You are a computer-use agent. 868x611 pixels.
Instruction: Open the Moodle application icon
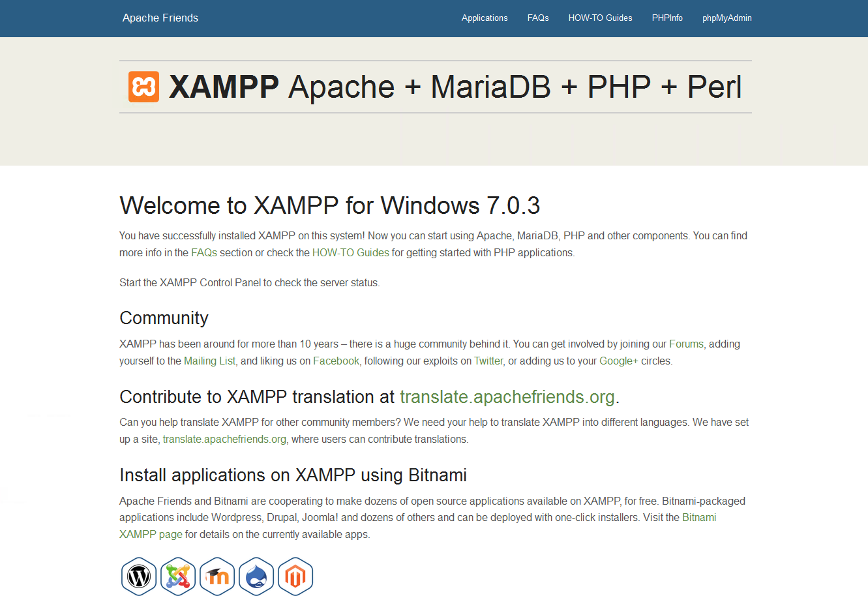click(217, 576)
